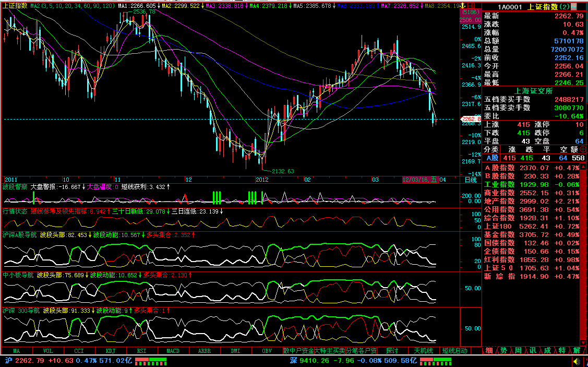Open the 解 side panel tab
This screenshot has height=367, width=588.
pyautogui.click(x=577, y=350)
